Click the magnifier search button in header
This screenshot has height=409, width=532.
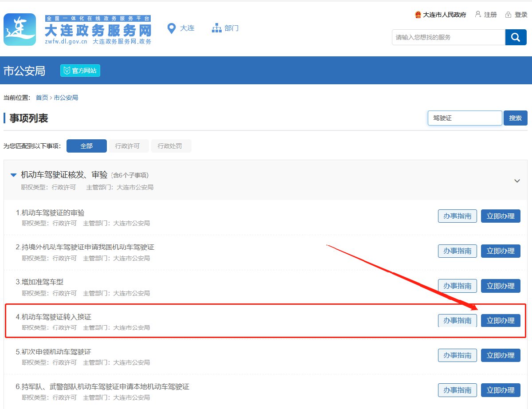[x=515, y=37]
